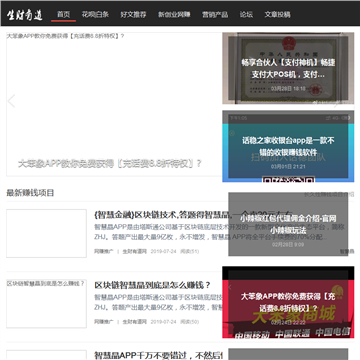Open article title 区块链智慧晶到底是怎么赚钱?
Viewport: 360px width, 360px height.
click(153, 285)
